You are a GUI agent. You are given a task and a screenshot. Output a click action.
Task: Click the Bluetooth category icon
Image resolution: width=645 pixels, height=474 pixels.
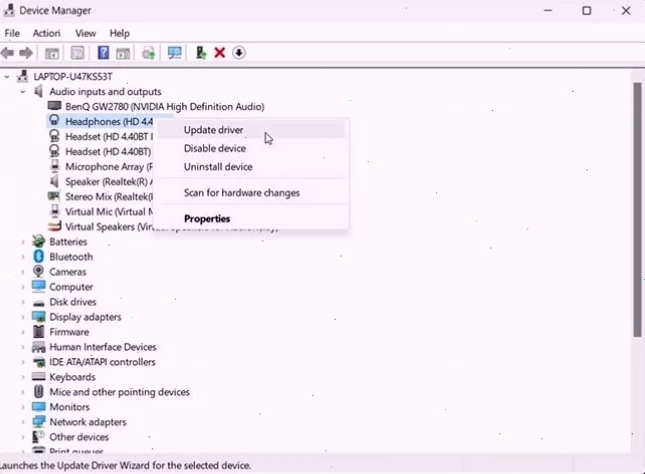pos(38,256)
